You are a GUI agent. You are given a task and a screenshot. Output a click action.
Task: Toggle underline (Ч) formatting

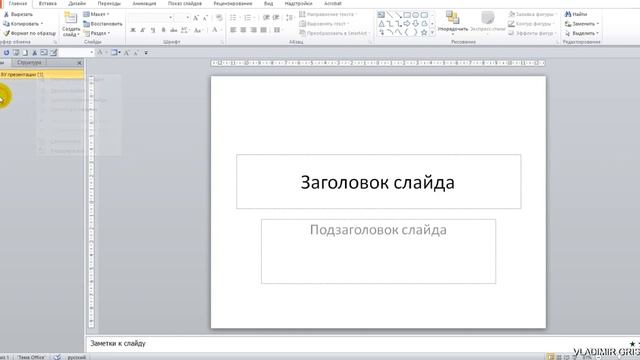(153, 30)
